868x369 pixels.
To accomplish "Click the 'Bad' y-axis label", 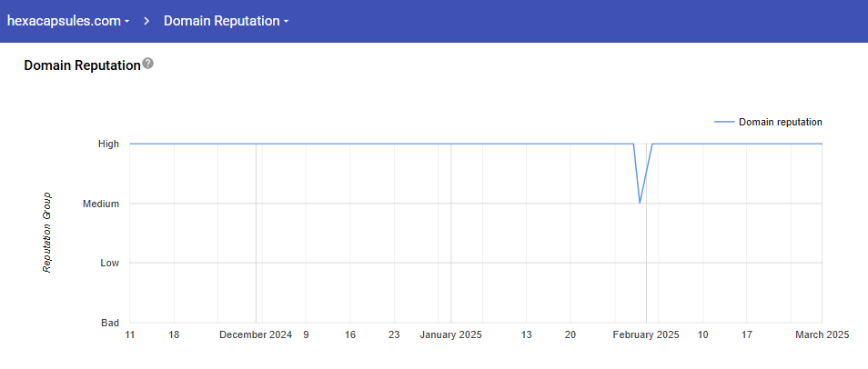I will tap(109, 323).
